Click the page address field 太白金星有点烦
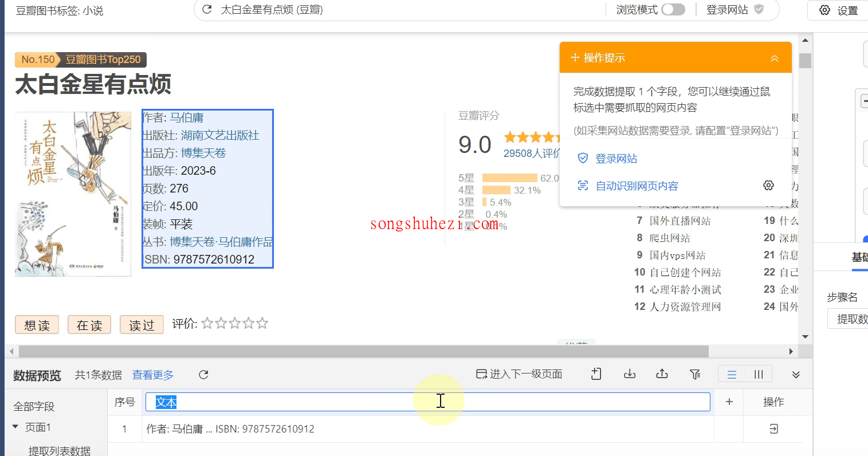This screenshot has width=868, height=456. [272, 10]
